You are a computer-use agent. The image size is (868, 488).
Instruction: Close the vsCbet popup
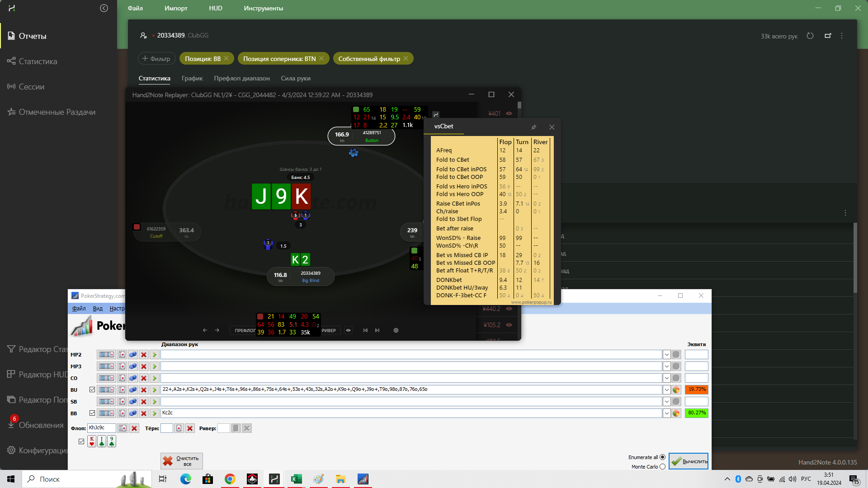[552, 127]
